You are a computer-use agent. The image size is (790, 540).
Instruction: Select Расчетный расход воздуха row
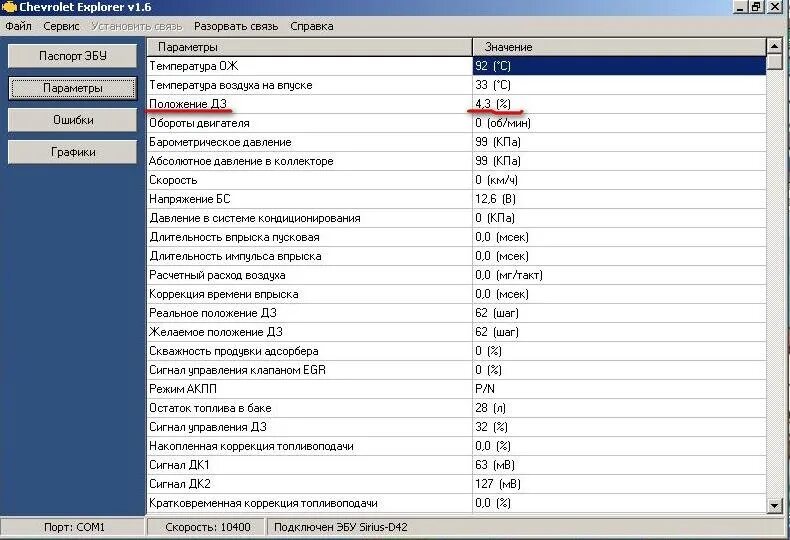(x=456, y=275)
